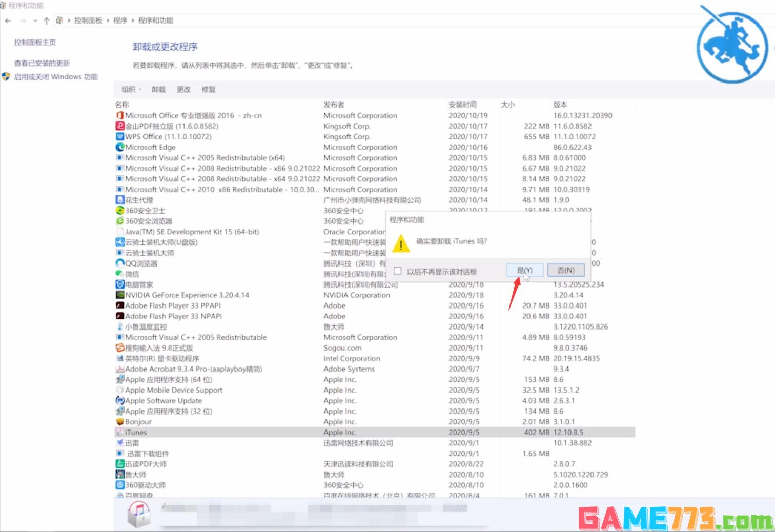Click the 云骑士装机大师(U盘版) icon
This screenshot has height=532, width=775.
coord(120,242)
